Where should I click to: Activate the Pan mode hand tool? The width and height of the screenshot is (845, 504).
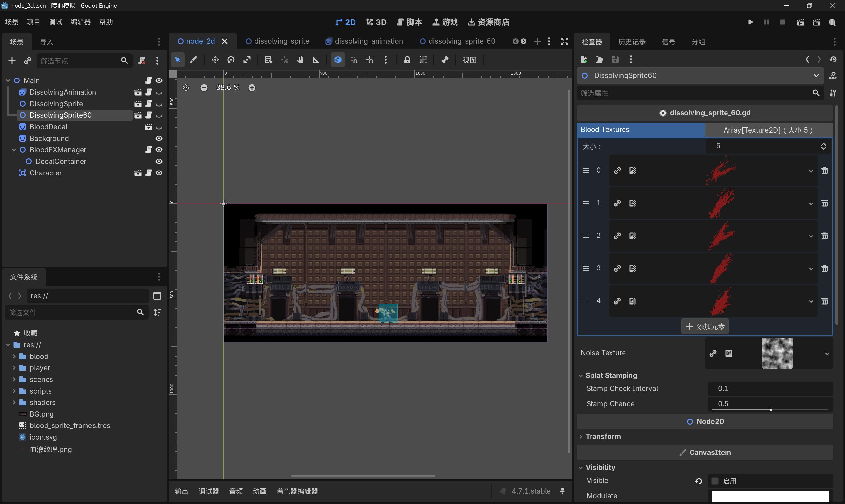click(300, 60)
